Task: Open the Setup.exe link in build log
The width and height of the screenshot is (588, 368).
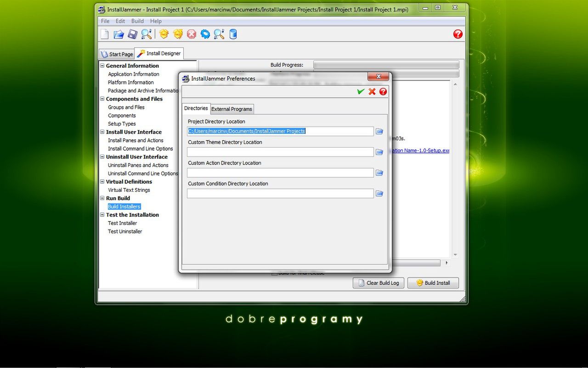Action: point(420,150)
